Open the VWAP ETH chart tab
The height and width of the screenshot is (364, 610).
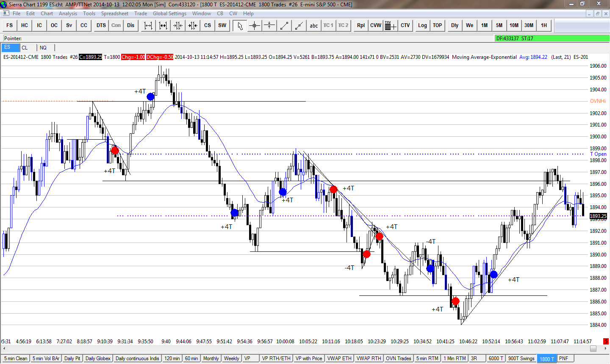coord(339,358)
